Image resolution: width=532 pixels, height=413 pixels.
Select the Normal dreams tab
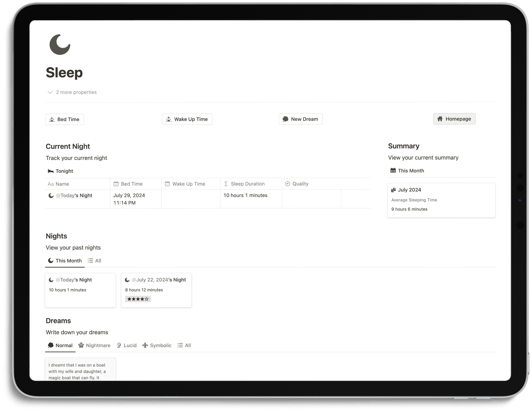(61, 345)
